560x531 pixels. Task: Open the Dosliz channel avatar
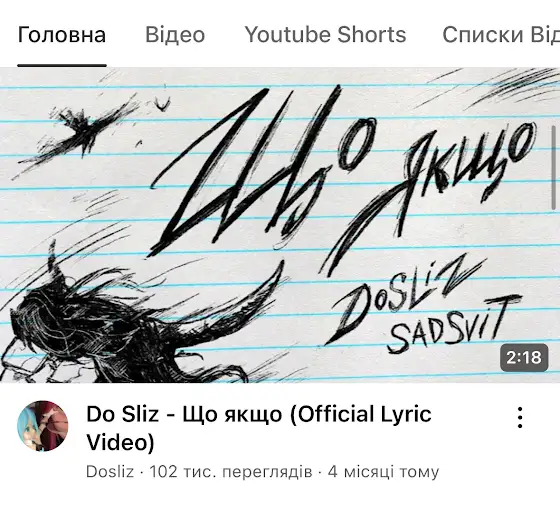43,426
